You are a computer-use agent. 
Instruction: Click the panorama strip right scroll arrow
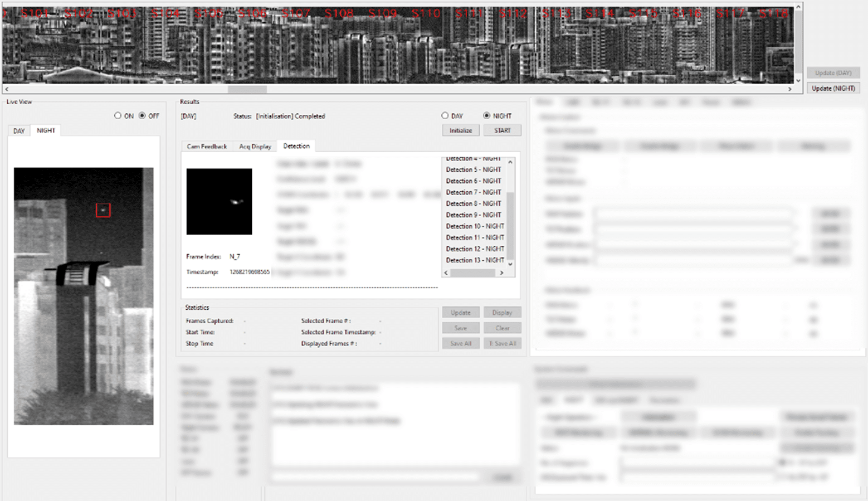click(789, 89)
